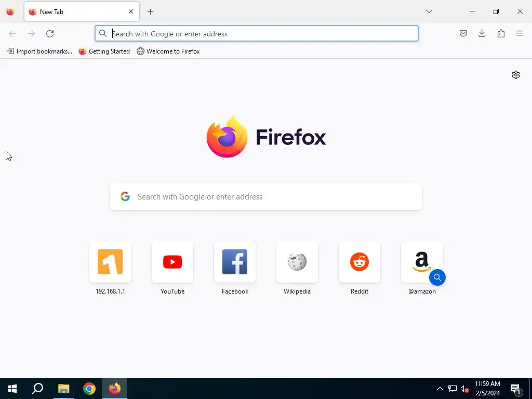The width and height of the screenshot is (532, 399).
Task: Open taskbar clock and date
Action: pyautogui.click(x=487, y=389)
